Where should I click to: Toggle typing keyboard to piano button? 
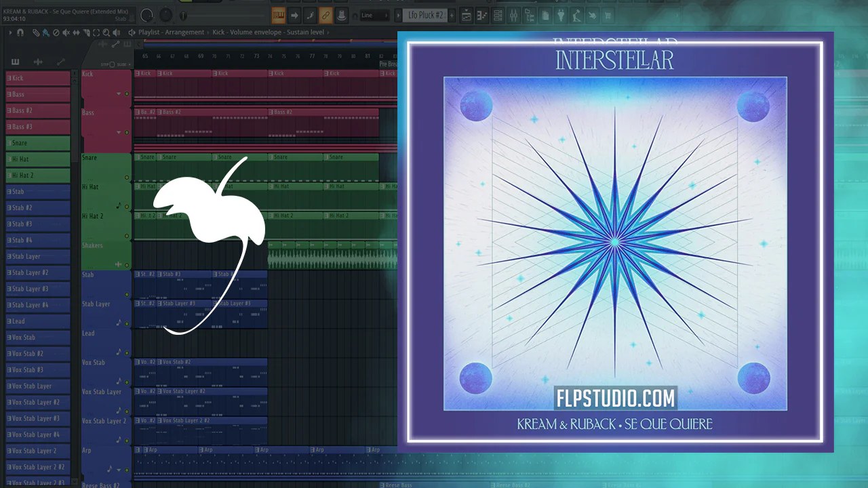click(x=279, y=15)
